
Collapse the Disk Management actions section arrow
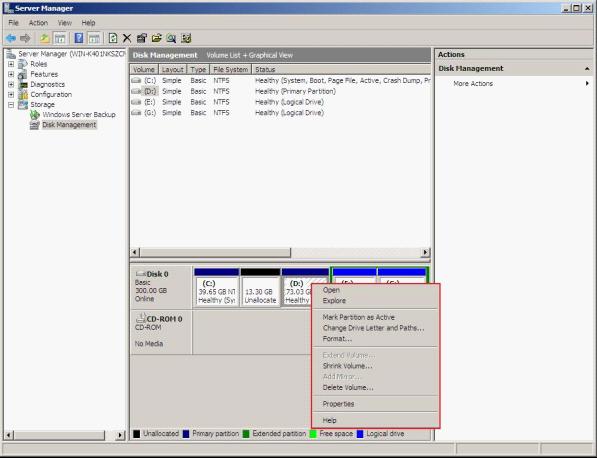(x=587, y=69)
